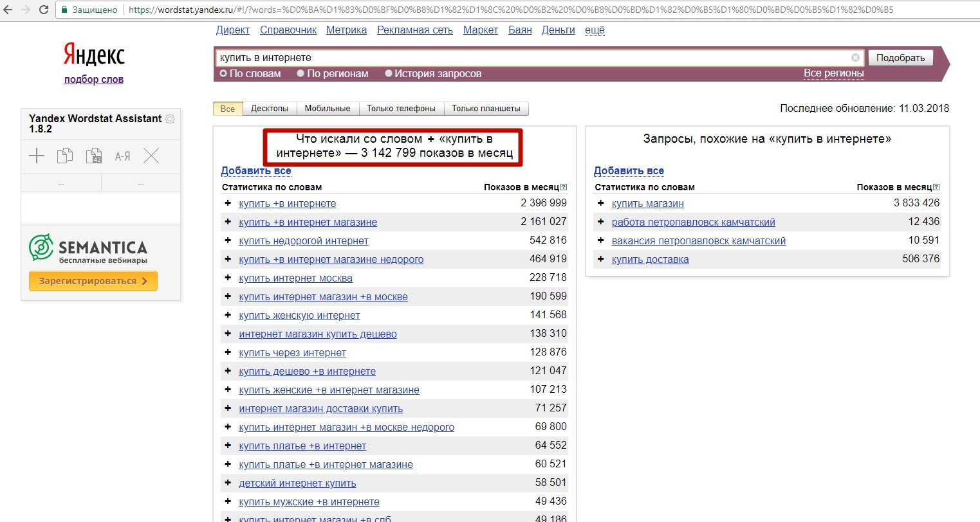Viewport: 980px width, 522px height.
Task: Open 'купить платье +в интернет' link
Action: coord(302,446)
